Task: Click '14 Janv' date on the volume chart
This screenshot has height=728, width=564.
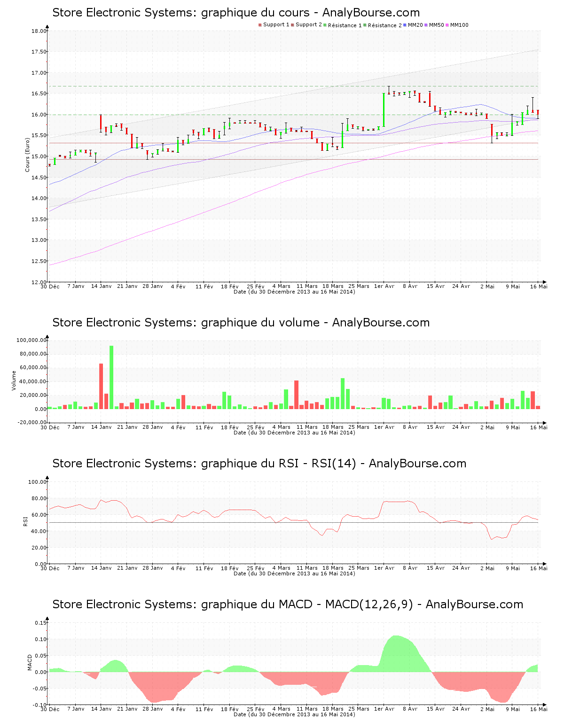Action: [x=101, y=427]
